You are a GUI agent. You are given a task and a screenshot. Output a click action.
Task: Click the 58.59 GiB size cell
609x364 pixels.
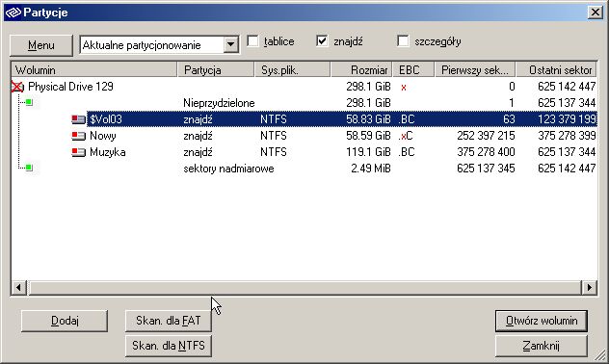368,136
